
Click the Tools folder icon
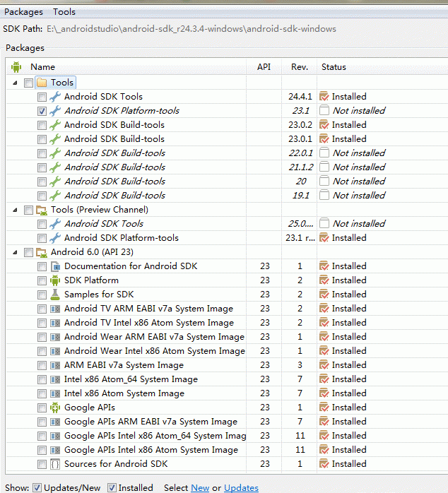pyautogui.click(x=42, y=83)
